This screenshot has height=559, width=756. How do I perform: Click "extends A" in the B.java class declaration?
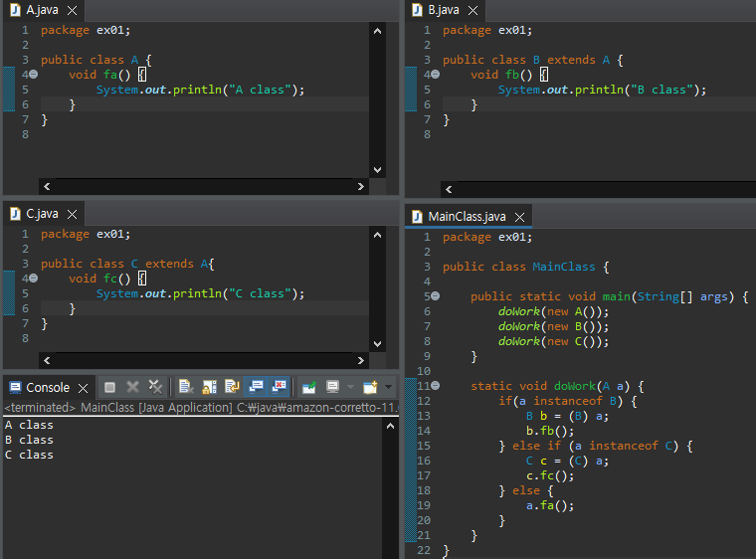tap(579, 60)
